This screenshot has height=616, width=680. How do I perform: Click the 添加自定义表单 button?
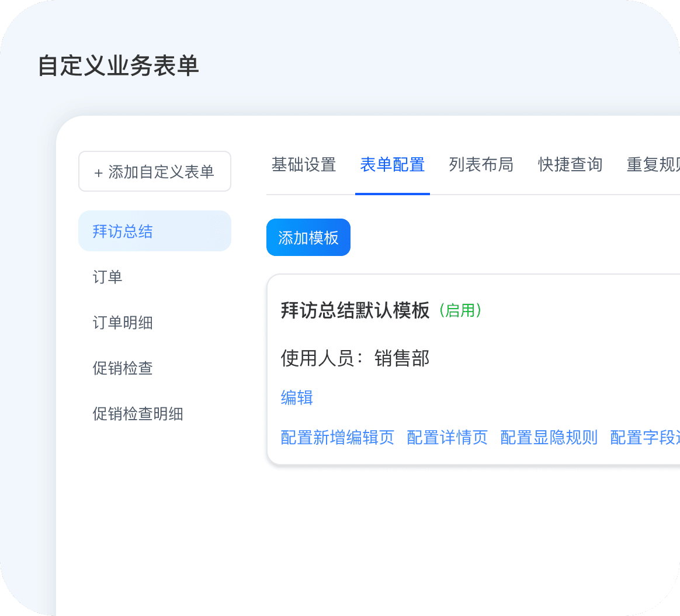155,172
